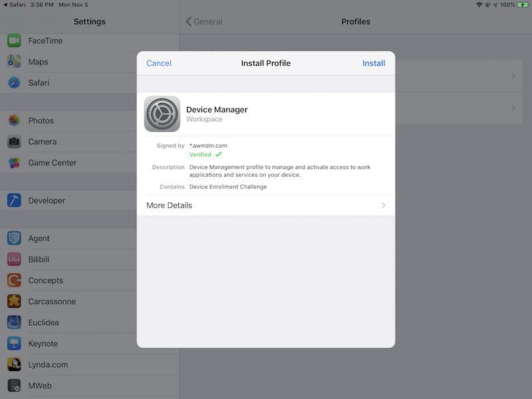Open first profile row chevron behind dialog
Screen dimensions: 532x399
tap(513, 76)
